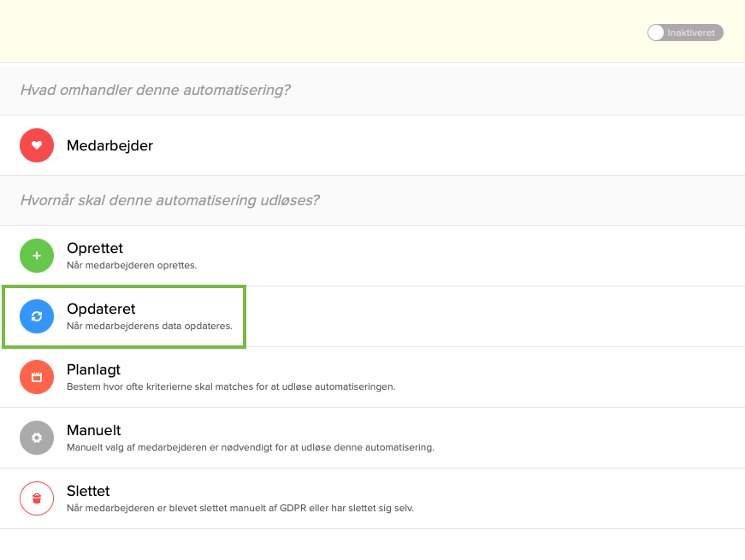Click the red heart Medarbejder icon

[37, 145]
